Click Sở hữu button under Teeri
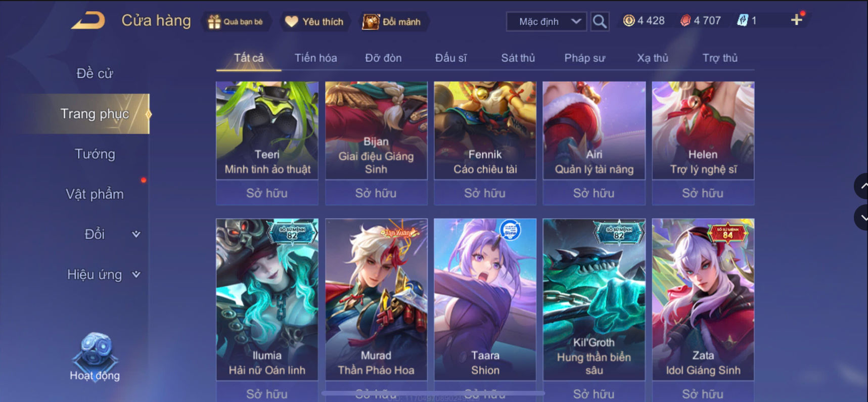 tap(267, 193)
